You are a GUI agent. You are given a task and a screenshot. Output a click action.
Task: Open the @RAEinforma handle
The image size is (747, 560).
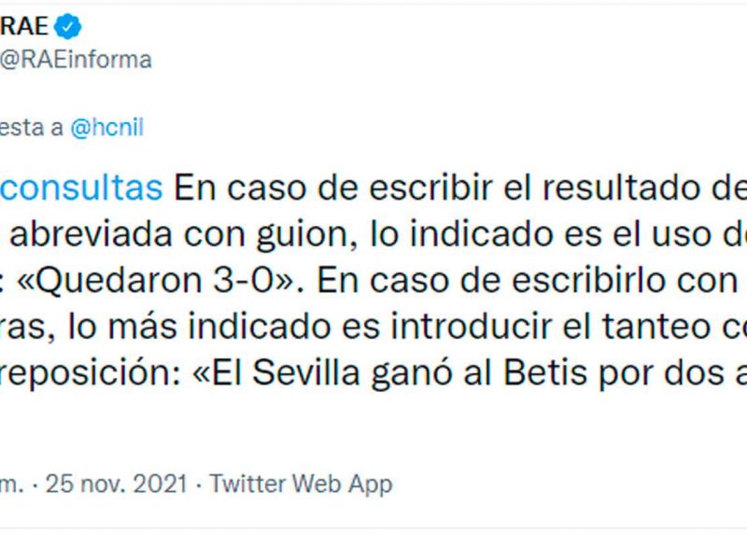(76, 60)
